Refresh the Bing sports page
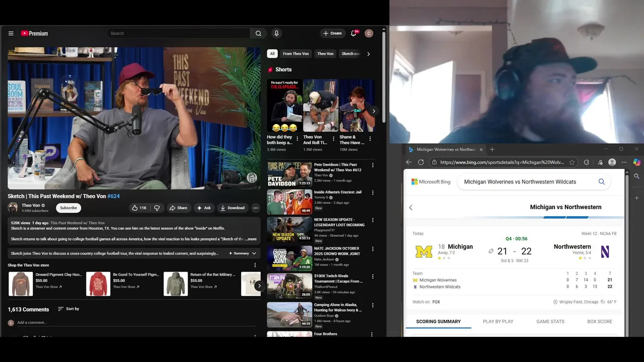Viewport: 644px width, 362px height. (x=421, y=162)
